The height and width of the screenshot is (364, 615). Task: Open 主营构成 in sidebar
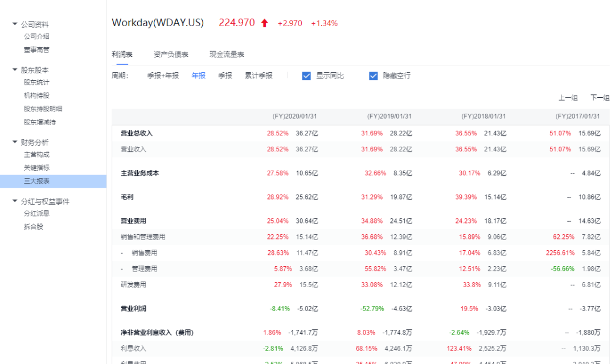(36, 155)
